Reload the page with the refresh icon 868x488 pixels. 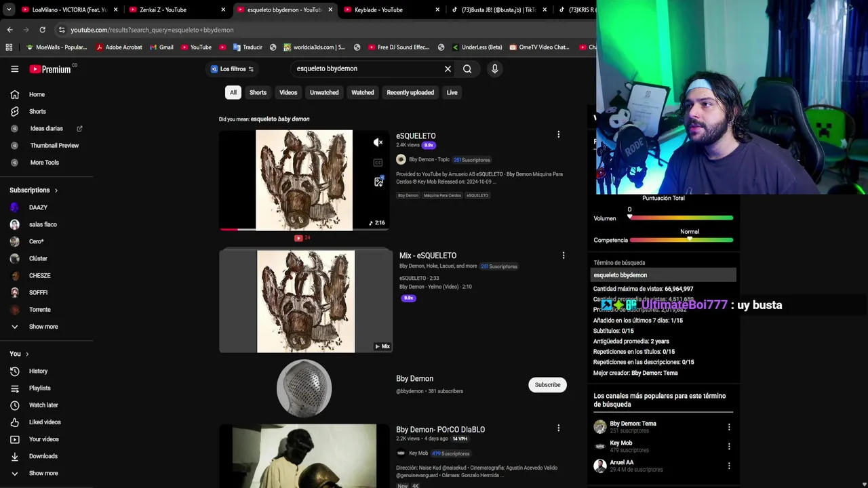42,30
